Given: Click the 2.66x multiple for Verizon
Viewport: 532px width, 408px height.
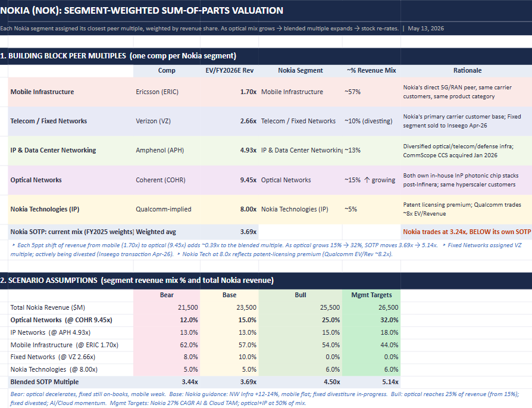Looking at the screenshot, I should pyautogui.click(x=248, y=121).
